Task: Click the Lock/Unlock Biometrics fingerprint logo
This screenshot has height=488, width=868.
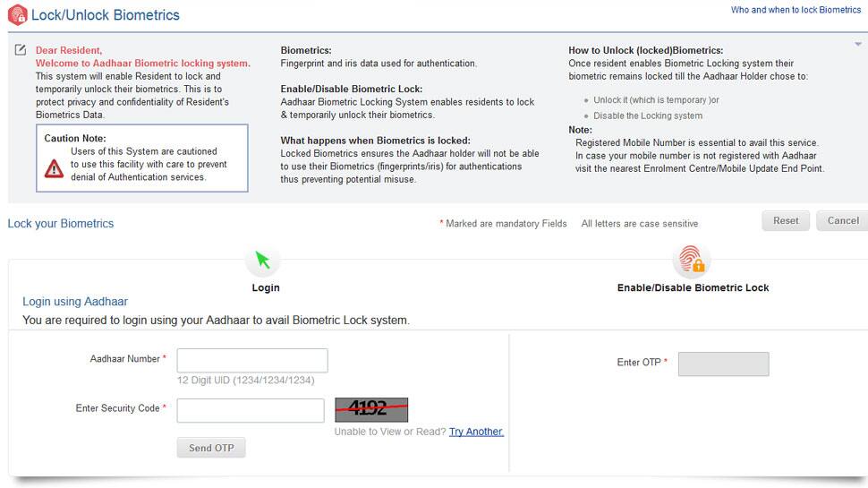Action: pos(17,15)
